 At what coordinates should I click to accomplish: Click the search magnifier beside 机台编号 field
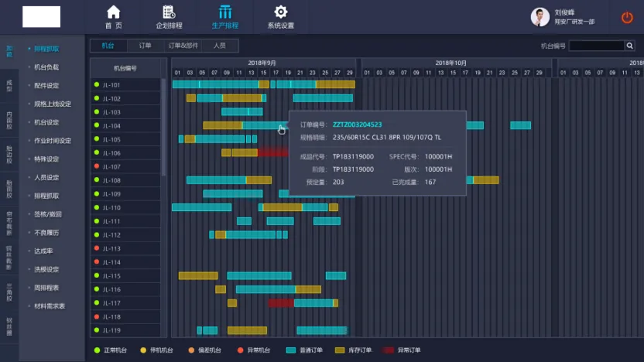[x=630, y=46]
